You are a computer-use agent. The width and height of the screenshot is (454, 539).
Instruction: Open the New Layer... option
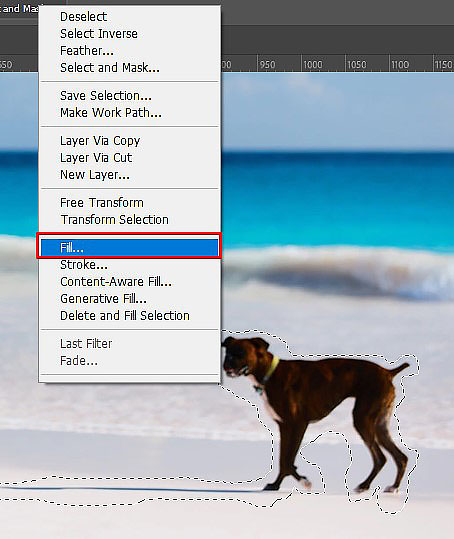(129, 175)
